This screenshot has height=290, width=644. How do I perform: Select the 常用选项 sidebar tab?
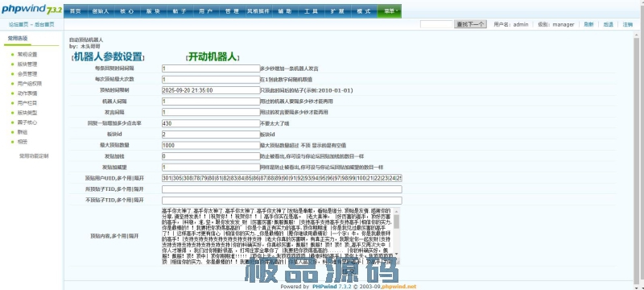18,38
